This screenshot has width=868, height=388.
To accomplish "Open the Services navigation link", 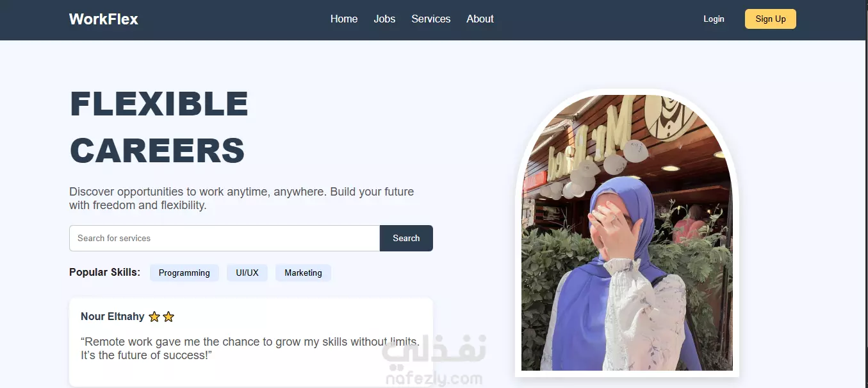I will tap(430, 19).
